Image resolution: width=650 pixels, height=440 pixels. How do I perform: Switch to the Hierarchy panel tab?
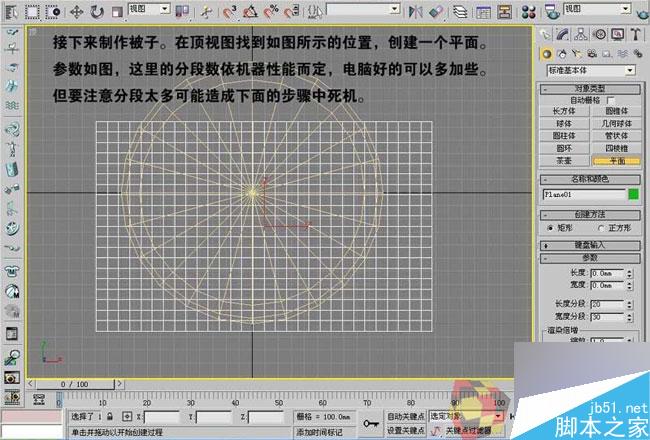tap(581, 34)
